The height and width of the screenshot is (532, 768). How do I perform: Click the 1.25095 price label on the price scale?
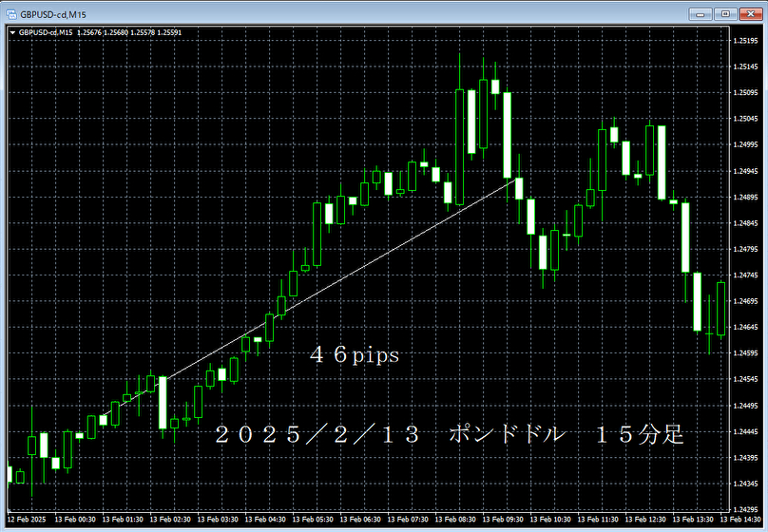[x=745, y=92]
